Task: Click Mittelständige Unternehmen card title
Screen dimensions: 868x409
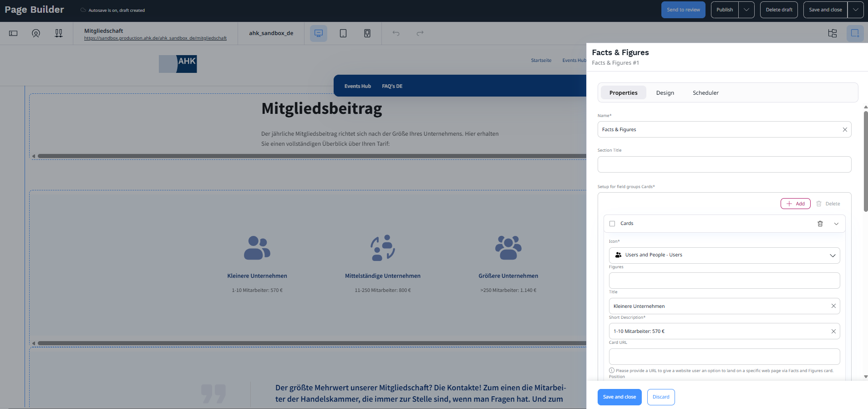Action: tap(383, 276)
